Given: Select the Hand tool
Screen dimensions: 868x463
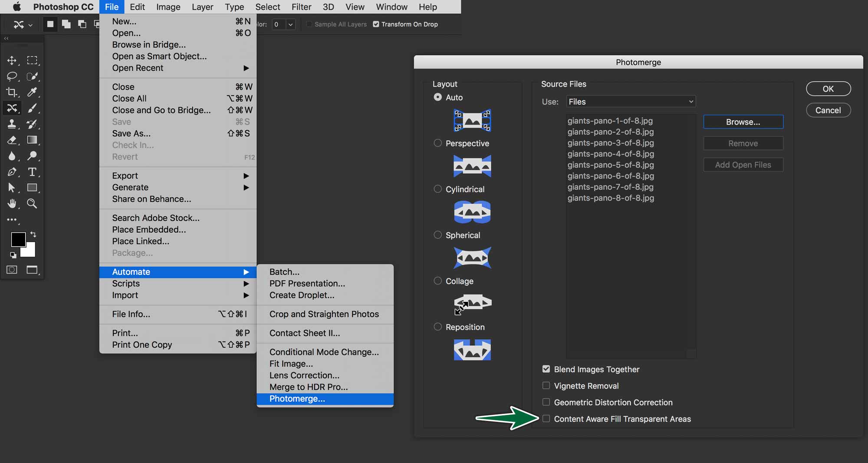Looking at the screenshot, I should coord(12,204).
